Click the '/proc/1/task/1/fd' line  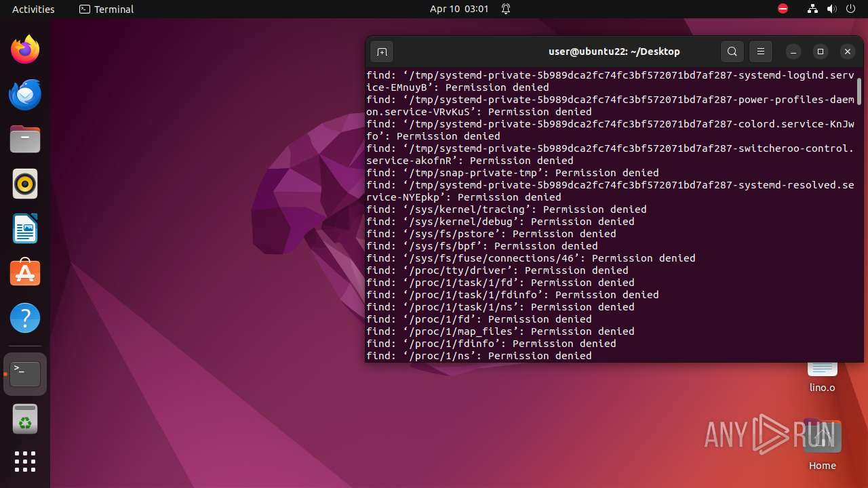[500, 283]
